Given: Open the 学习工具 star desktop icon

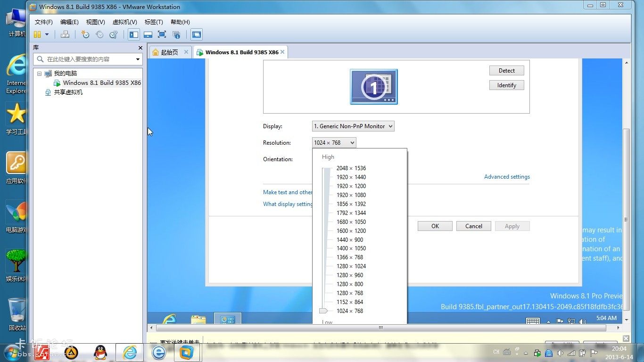Looking at the screenshot, I should pos(17,119).
